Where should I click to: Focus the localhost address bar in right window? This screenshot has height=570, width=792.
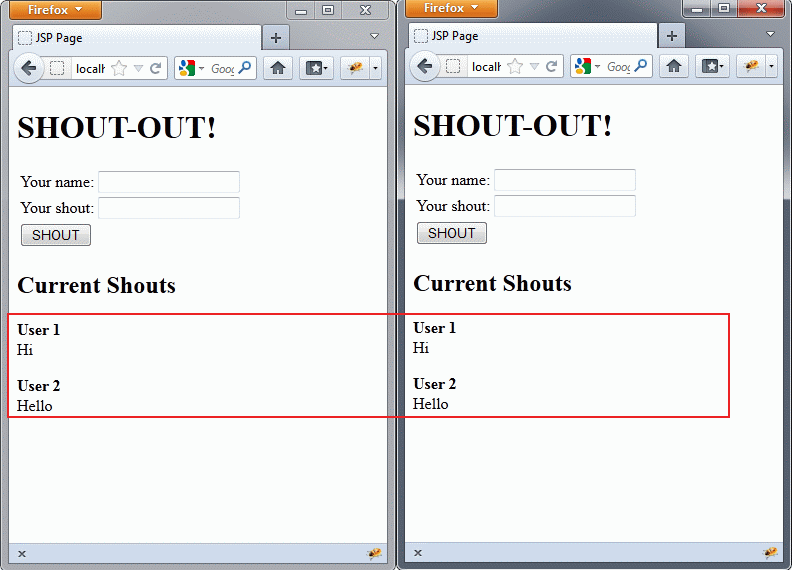486,67
